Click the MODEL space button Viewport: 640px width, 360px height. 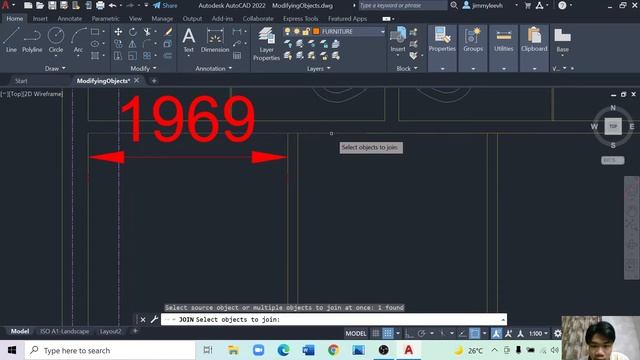click(356, 333)
